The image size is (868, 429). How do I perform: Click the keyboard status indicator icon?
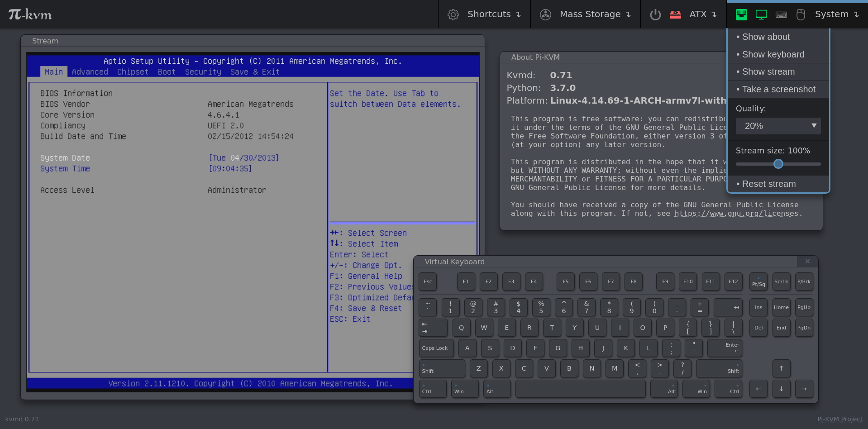click(781, 14)
